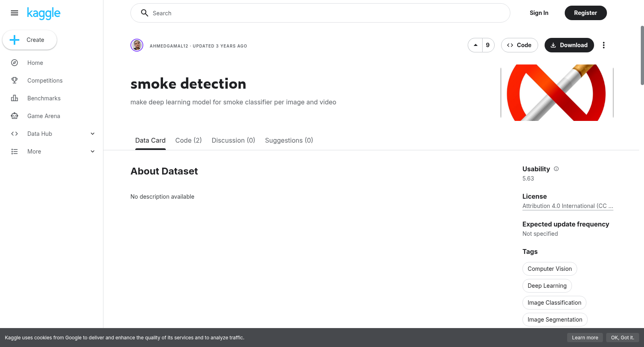Open the hamburger navigation menu
The image size is (644, 347).
[14, 13]
